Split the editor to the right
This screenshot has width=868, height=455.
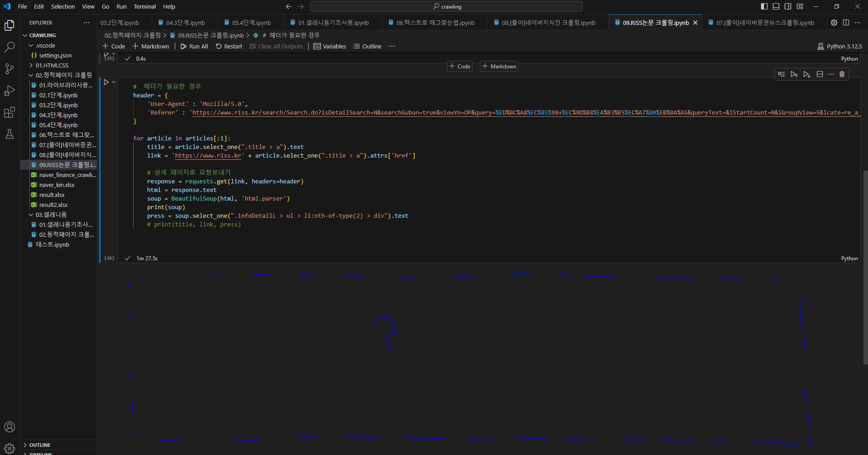(x=846, y=23)
